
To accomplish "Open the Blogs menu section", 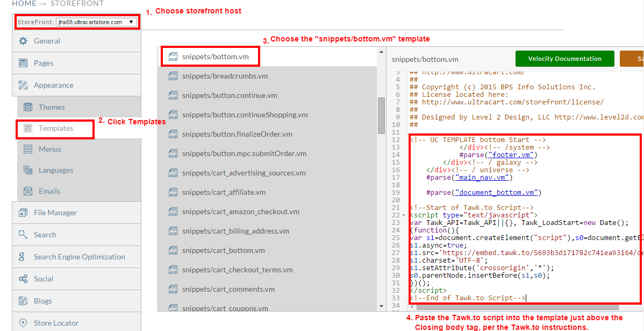I will [x=76, y=301].
